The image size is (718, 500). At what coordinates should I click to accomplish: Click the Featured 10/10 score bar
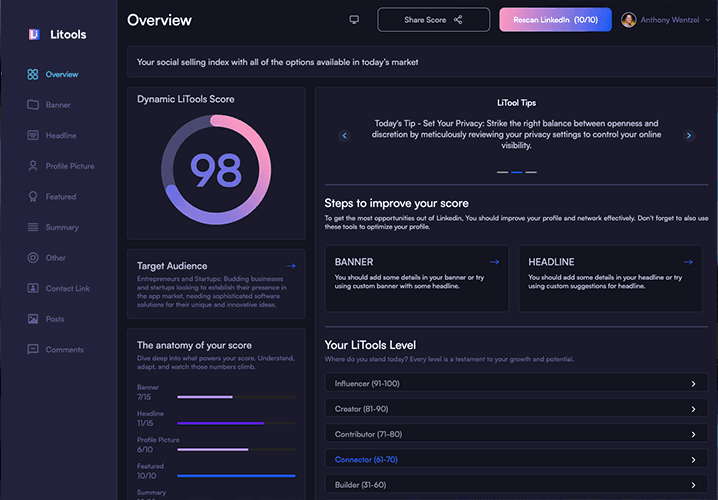click(236, 476)
